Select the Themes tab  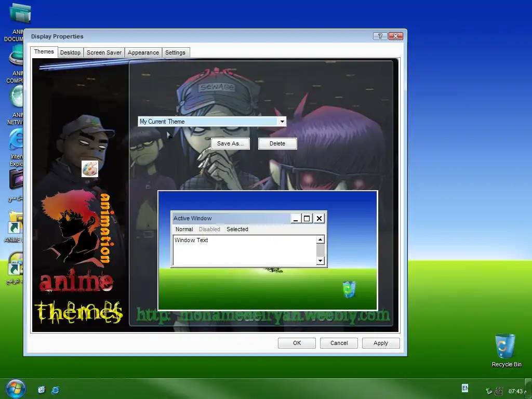[44, 51]
